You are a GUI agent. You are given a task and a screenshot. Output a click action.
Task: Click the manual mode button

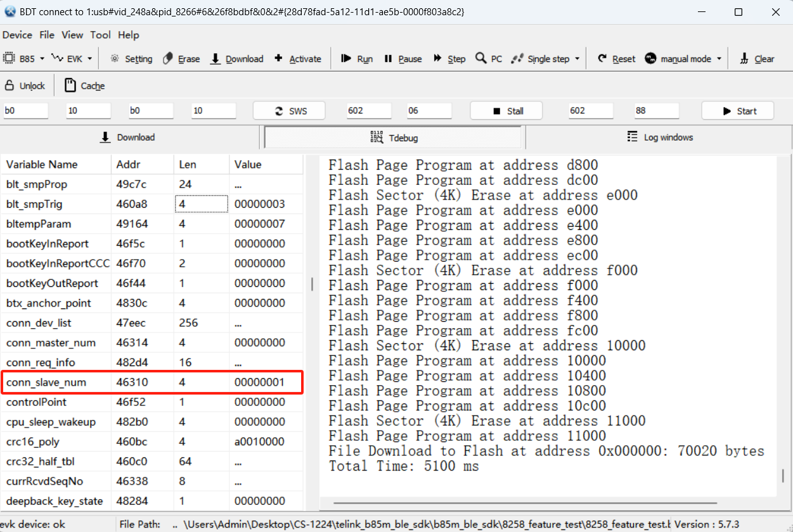[678, 58]
